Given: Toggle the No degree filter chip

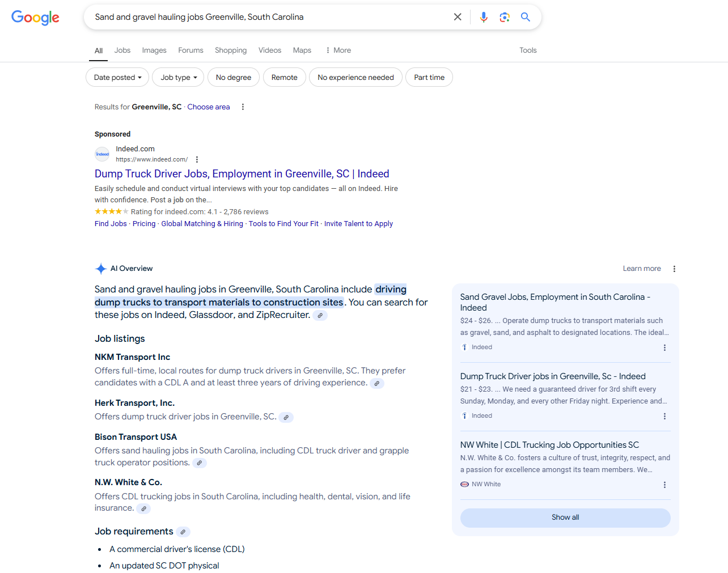Looking at the screenshot, I should [234, 77].
